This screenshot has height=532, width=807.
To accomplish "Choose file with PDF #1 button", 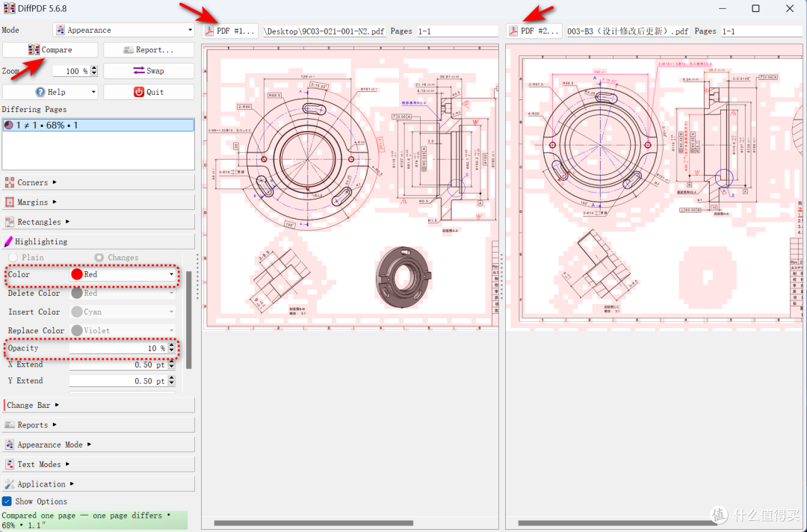I will click(x=230, y=31).
